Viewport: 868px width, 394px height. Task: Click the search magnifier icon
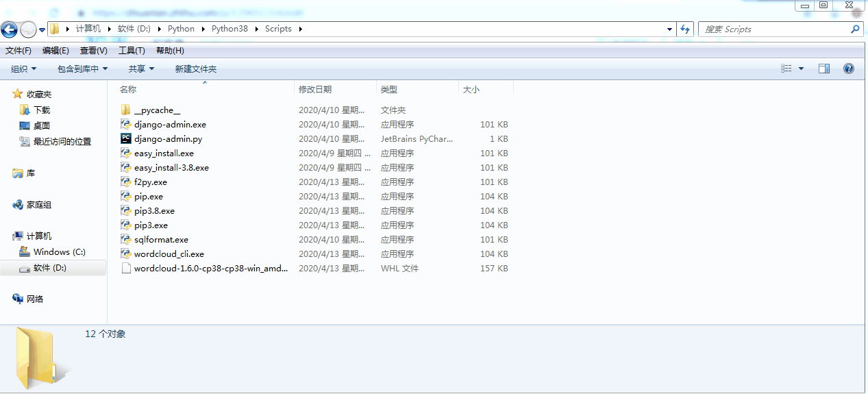855,29
